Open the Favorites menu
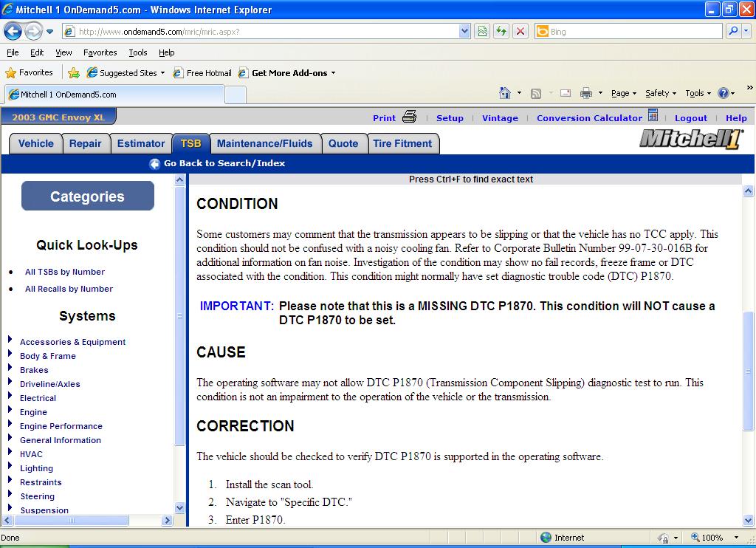Viewport: 756px width, 548px height. tap(100, 52)
